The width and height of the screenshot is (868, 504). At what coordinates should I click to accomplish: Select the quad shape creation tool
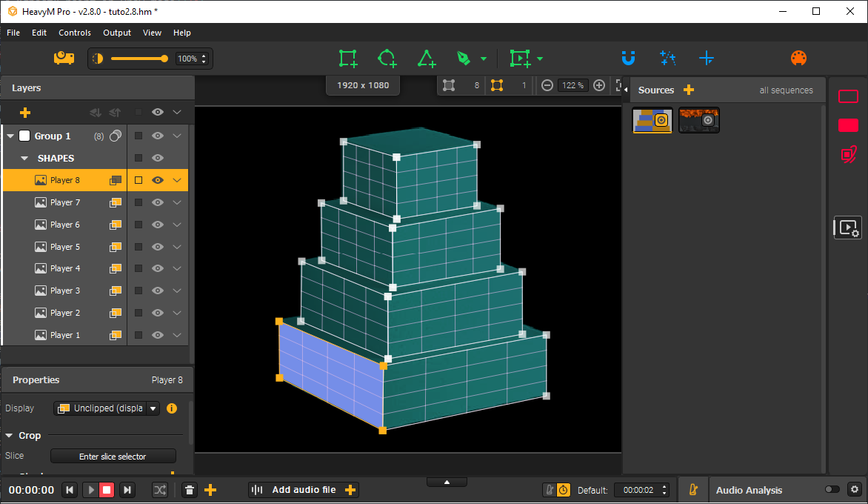pyautogui.click(x=347, y=58)
